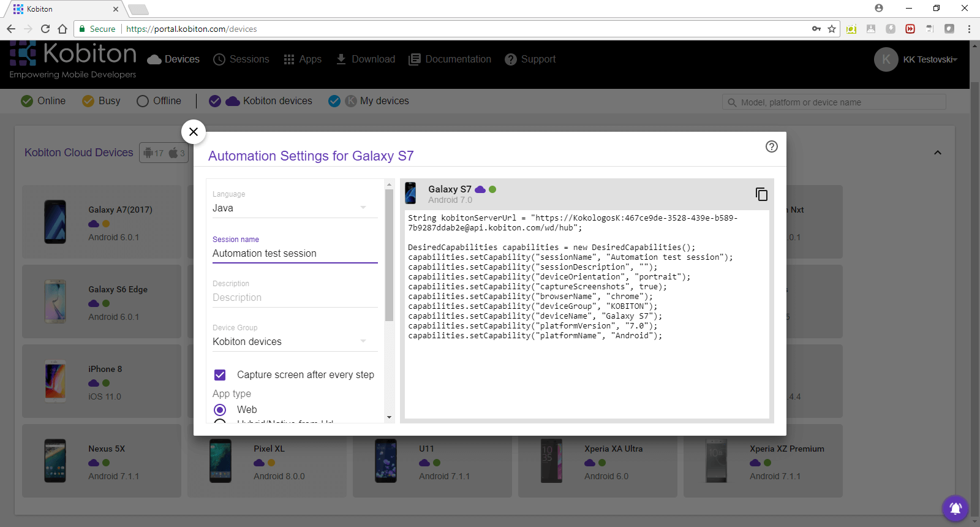Screen dimensions: 980x527
Task: Click the Kobiton Cloud Devices heading
Action: coord(79,153)
